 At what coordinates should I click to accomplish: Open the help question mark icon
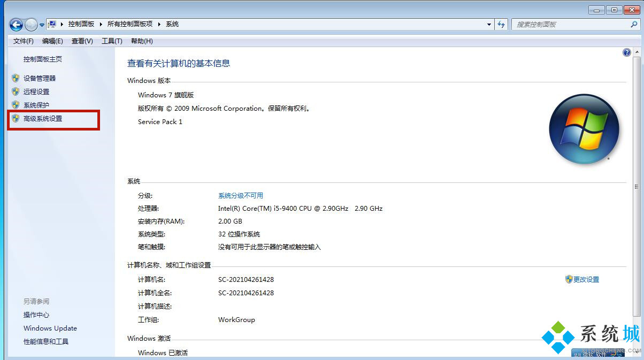[x=627, y=52]
